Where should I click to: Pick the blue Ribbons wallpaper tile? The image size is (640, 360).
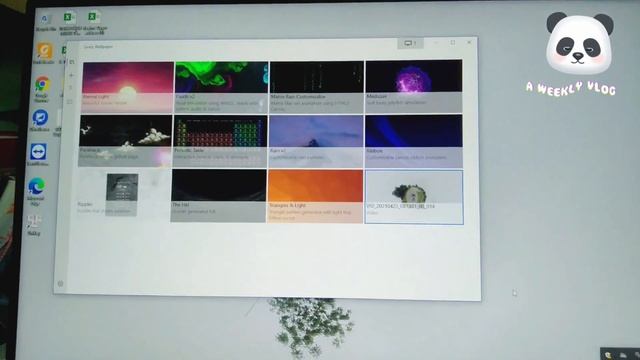pos(414,141)
